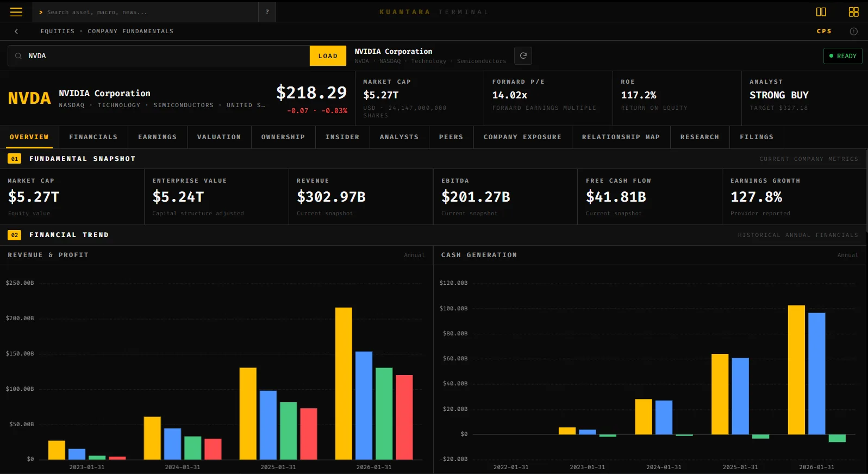This screenshot has width=868, height=474.
Task: Click the Enterprise Value $5.24T figure
Action: tap(178, 197)
